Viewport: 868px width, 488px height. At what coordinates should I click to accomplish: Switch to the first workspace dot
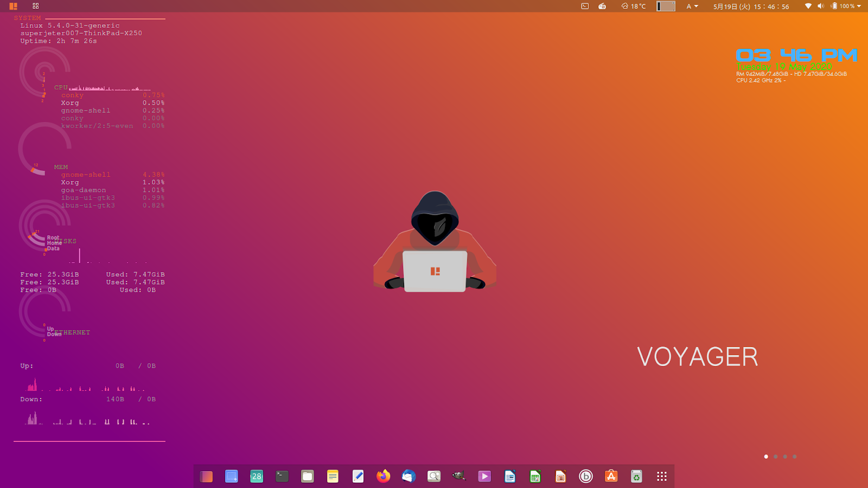click(766, 457)
